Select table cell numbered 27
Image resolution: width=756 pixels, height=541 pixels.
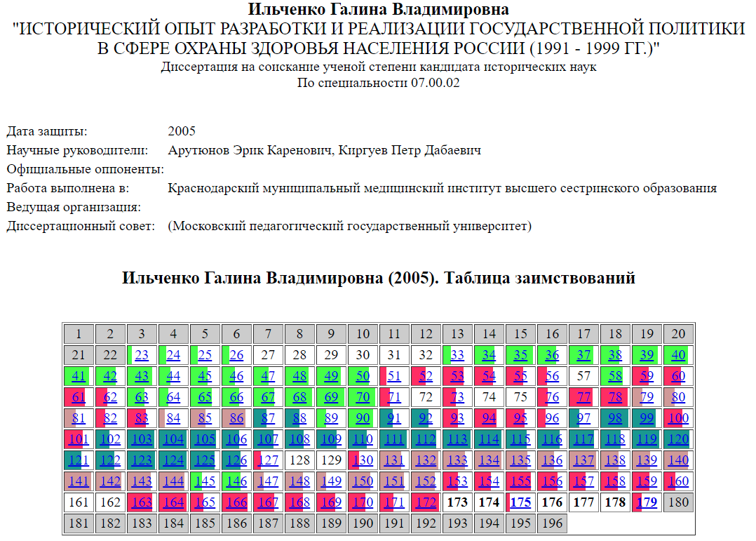pos(268,355)
